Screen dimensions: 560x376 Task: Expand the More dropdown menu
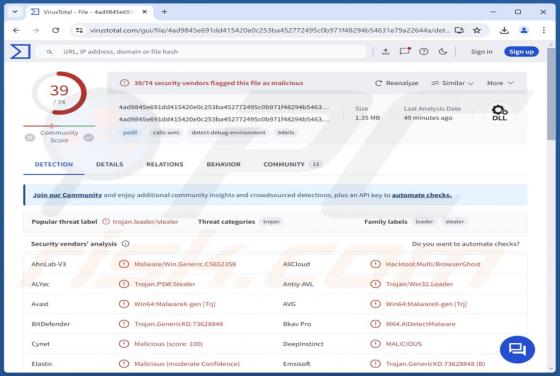click(500, 83)
